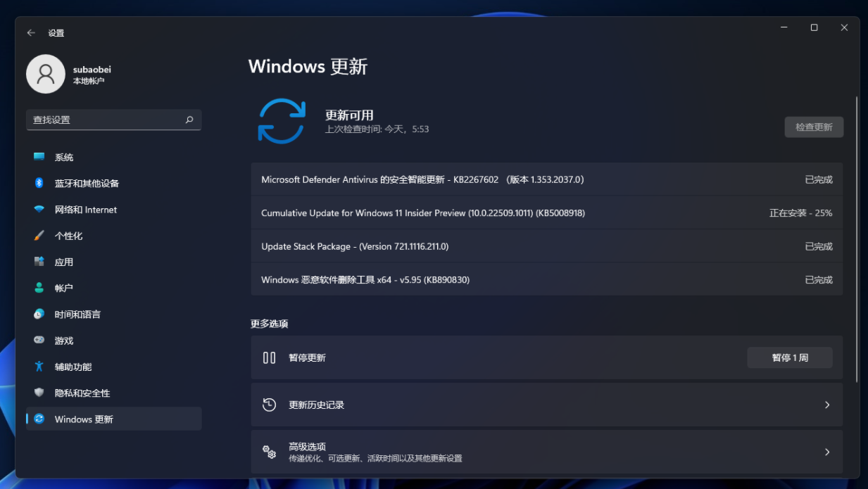
Task: Go to 游戏 settings
Action: (114, 341)
